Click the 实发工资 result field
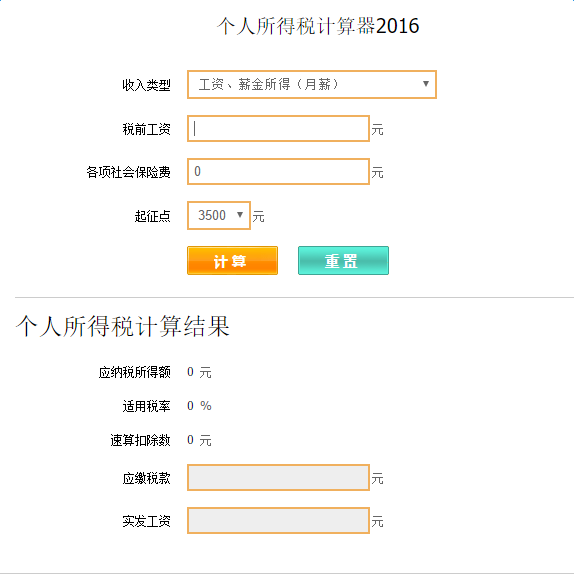 278,520
